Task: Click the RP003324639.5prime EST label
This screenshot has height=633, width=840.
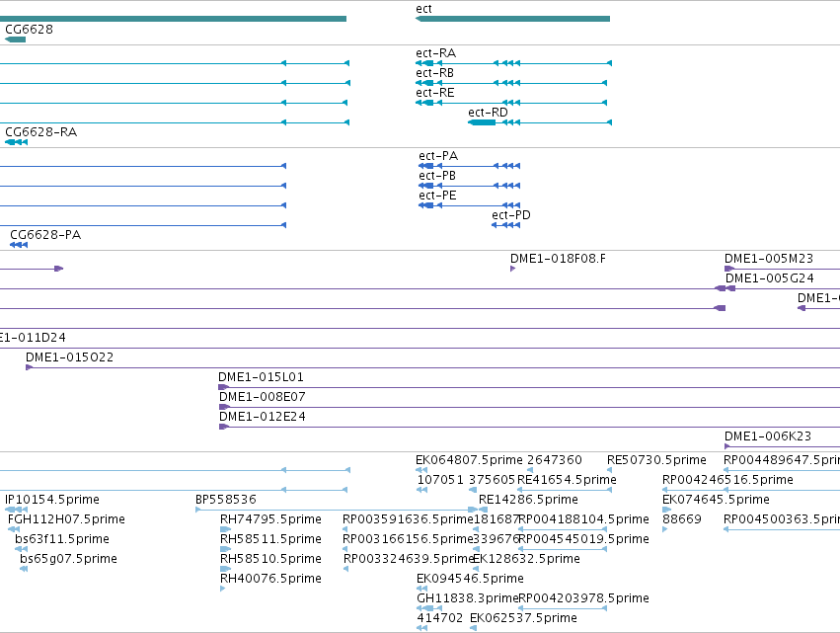Action: (409, 559)
